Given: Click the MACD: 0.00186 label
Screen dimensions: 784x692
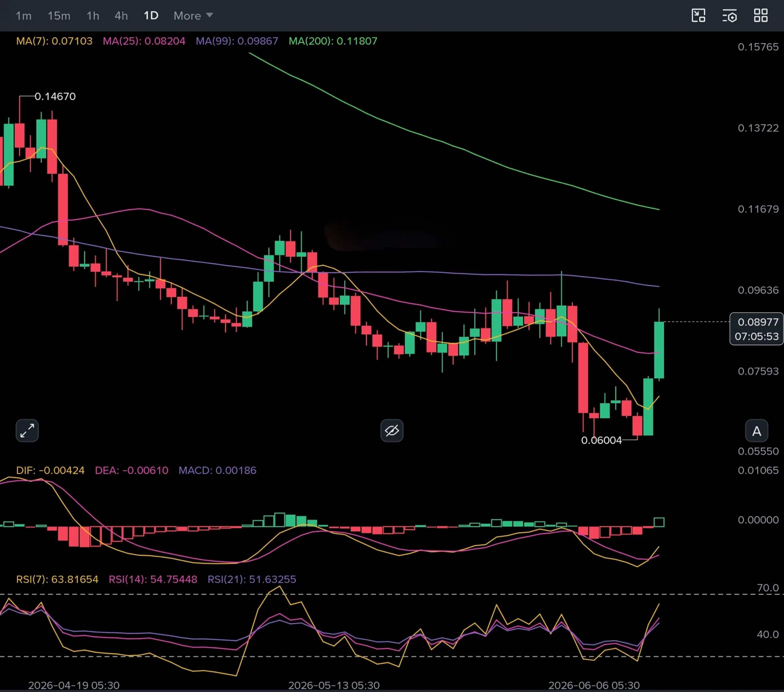Looking at the screenshot, I should tap(217, 470).
